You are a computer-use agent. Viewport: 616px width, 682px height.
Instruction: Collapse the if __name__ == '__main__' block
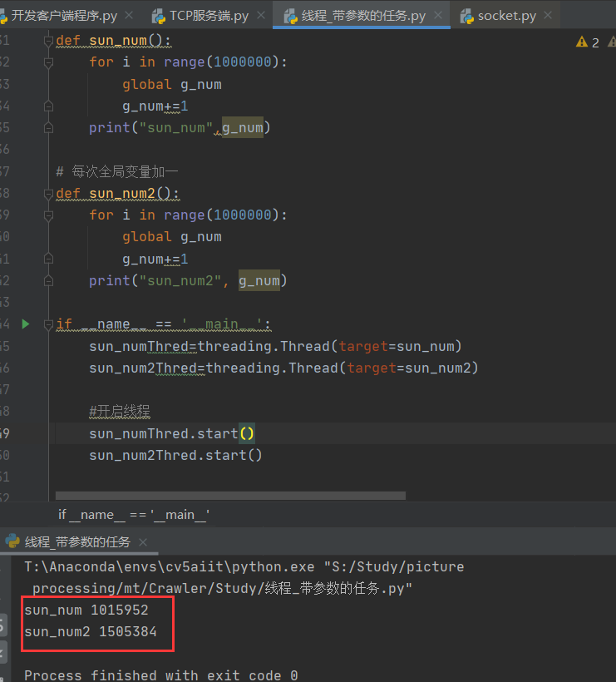(48, 324)
